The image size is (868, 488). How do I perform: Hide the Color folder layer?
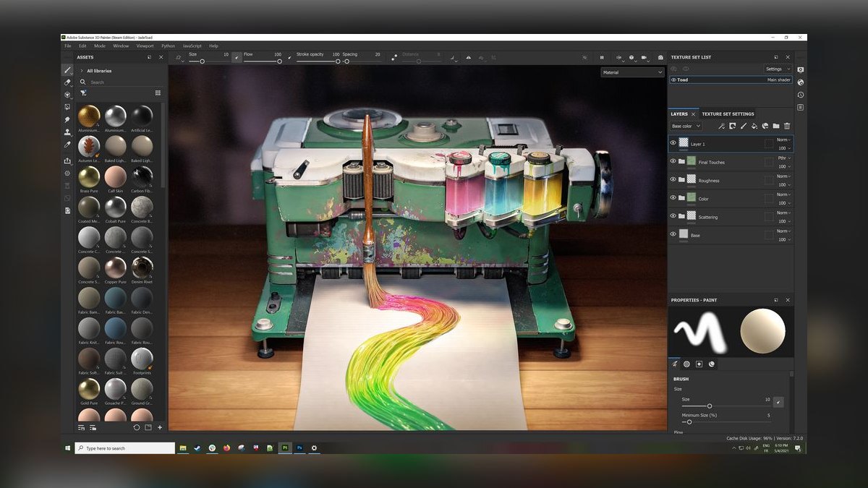click(x=673, y=197)
